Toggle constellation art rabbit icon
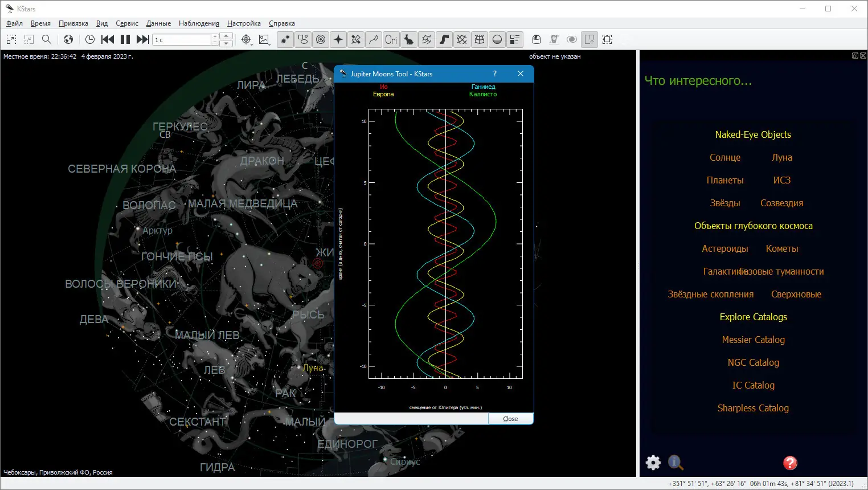868x490 pixels. (x=408, y=39)
